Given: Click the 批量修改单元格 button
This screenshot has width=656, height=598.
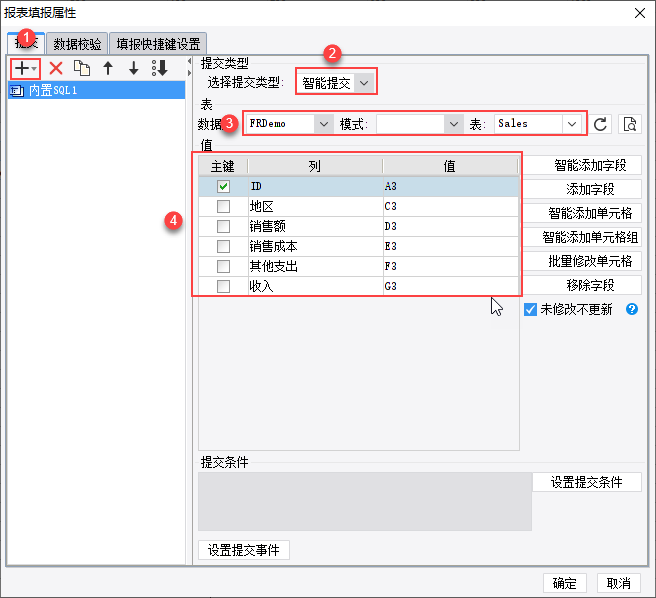Looking at the screenshot, I should click(582, 261).
